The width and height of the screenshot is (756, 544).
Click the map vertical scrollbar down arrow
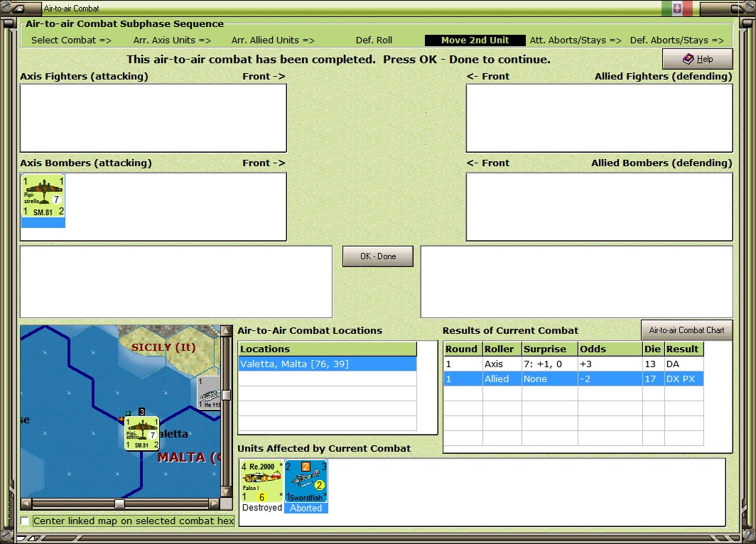225,492
